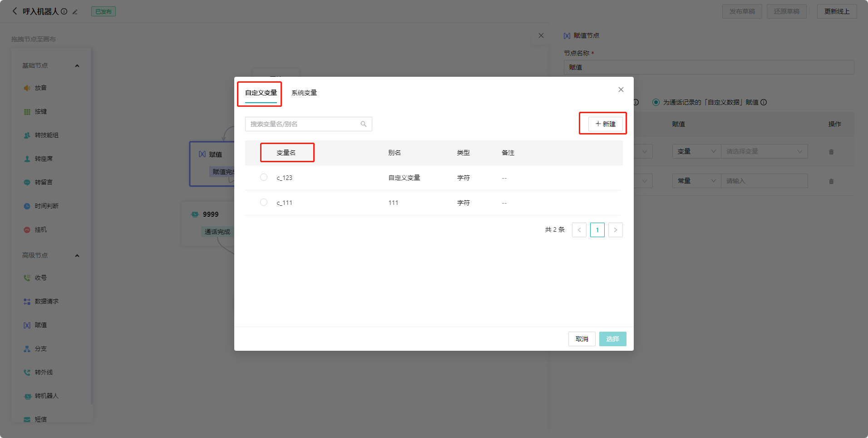Select the 转机器人 node icon

[27, 396]
